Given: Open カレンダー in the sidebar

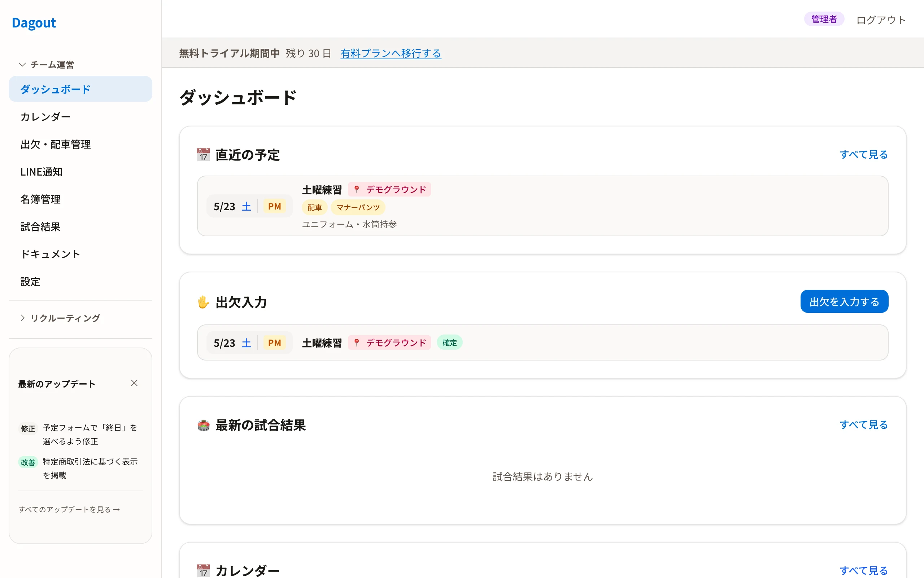Looking at the screenshot, I should pos(80,117).
